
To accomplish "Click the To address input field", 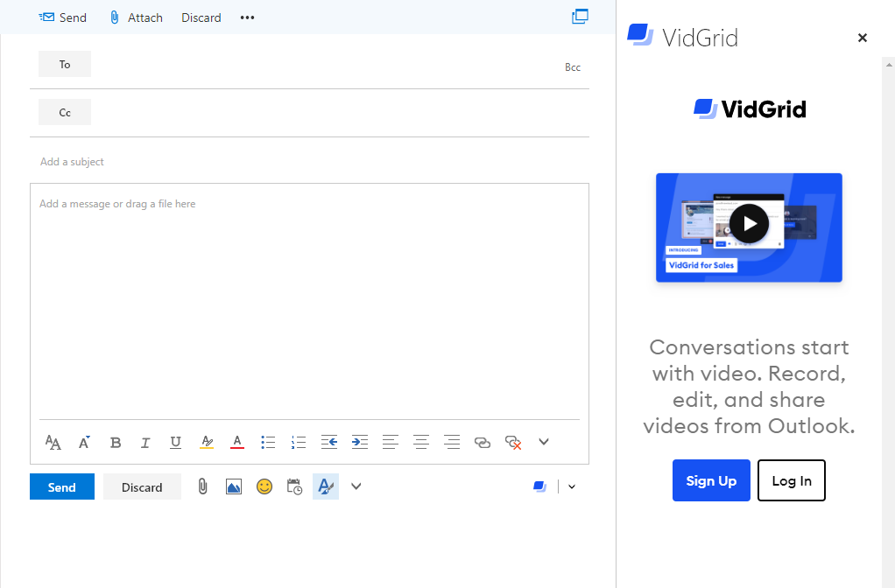I will click(x=326, y=65).
